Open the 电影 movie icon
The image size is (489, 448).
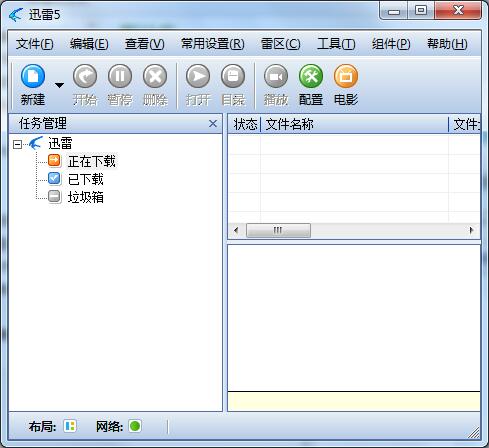pyautogui.click(x=346, y=76)
